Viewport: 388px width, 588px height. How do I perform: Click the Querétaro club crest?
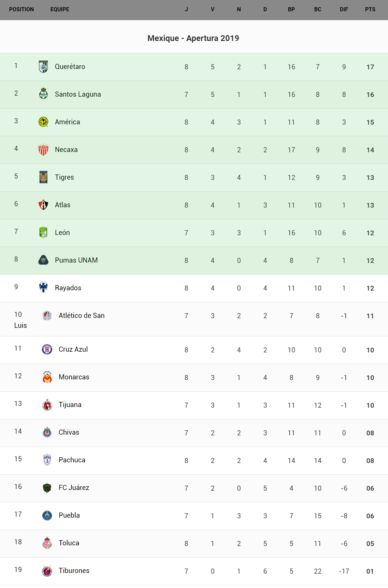pos(43,67)
